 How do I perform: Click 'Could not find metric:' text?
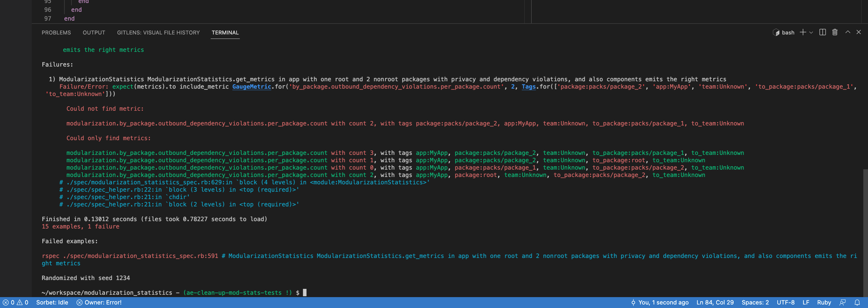(105, 109)
